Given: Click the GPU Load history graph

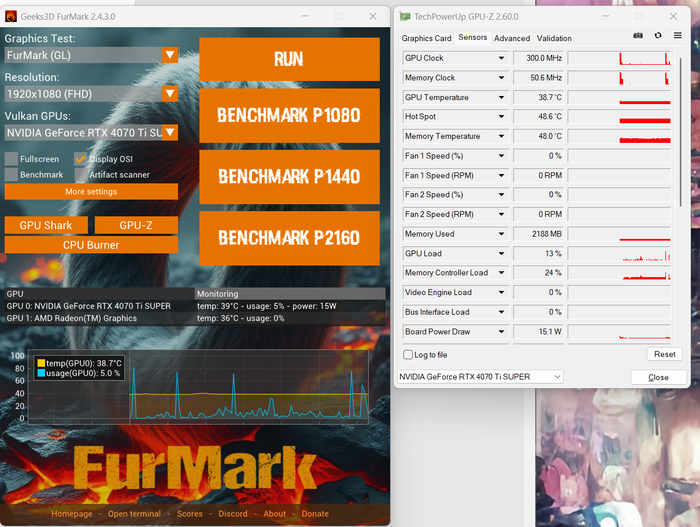Looking at the screenshot, I should (619, 254).
